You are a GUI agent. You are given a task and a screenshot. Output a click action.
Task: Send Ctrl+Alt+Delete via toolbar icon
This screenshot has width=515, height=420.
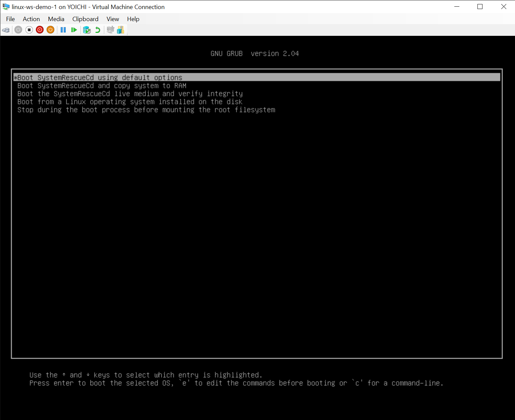pos(6,30)
